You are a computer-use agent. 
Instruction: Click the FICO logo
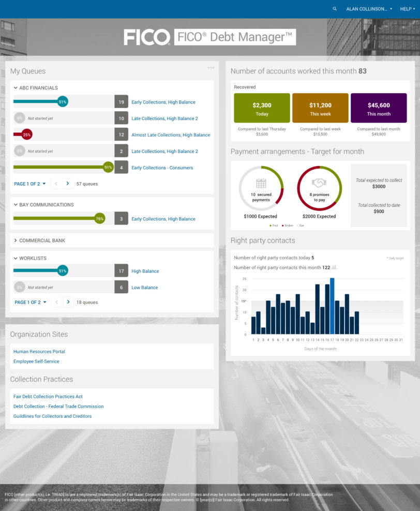click(x=147, y=37)
